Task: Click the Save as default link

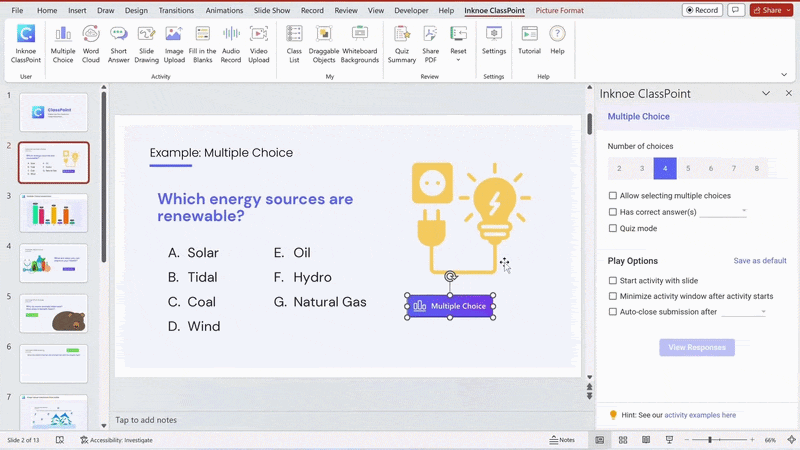Action: pos(760,261)
